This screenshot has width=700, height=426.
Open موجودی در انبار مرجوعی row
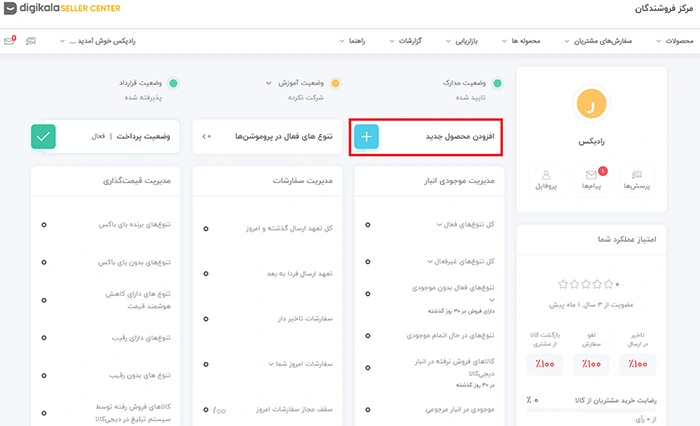point(430,409)
